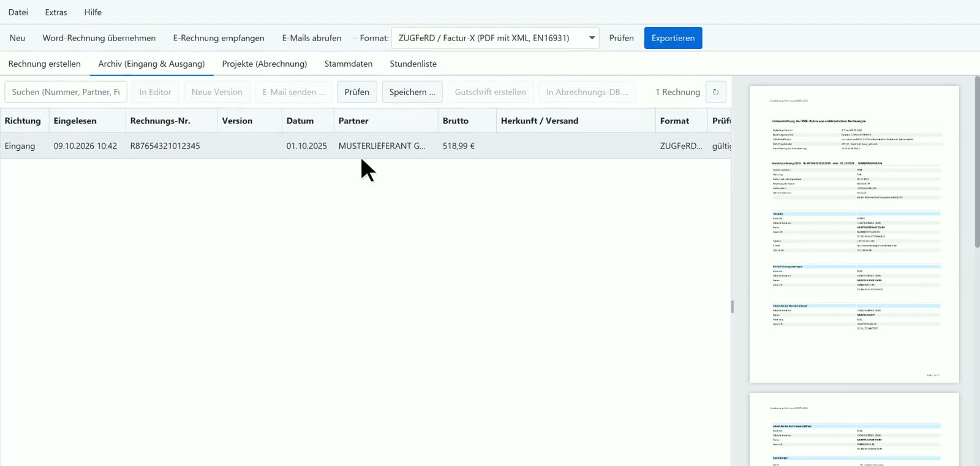Select second PDF preview page
This screenshot has width=980, height=466.
click(x=854, y=430)
